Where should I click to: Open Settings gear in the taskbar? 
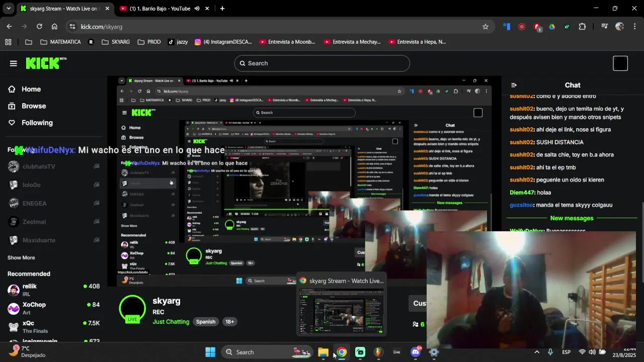click(x=434, y=352)
